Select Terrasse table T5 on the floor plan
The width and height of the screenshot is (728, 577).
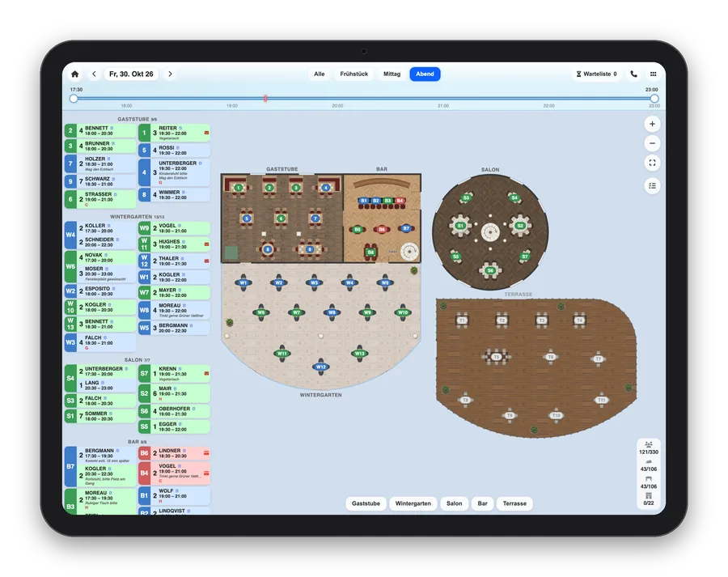point(497,357)
